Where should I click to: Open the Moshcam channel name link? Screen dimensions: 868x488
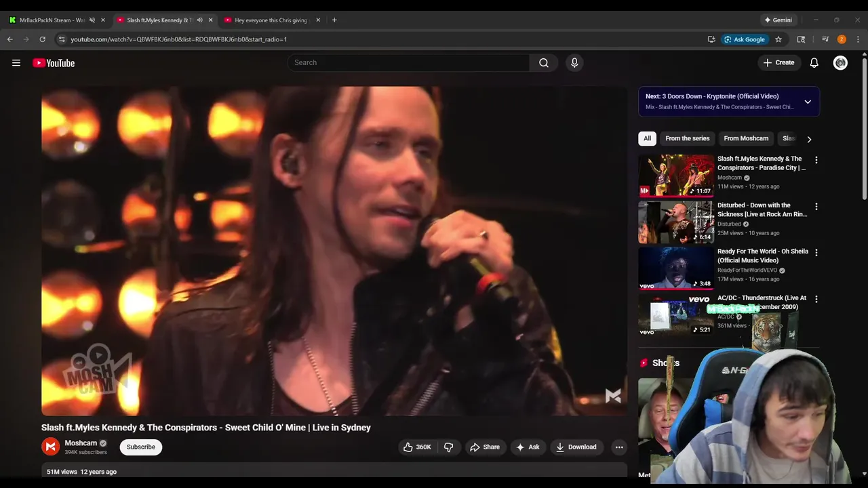(81, 443)
